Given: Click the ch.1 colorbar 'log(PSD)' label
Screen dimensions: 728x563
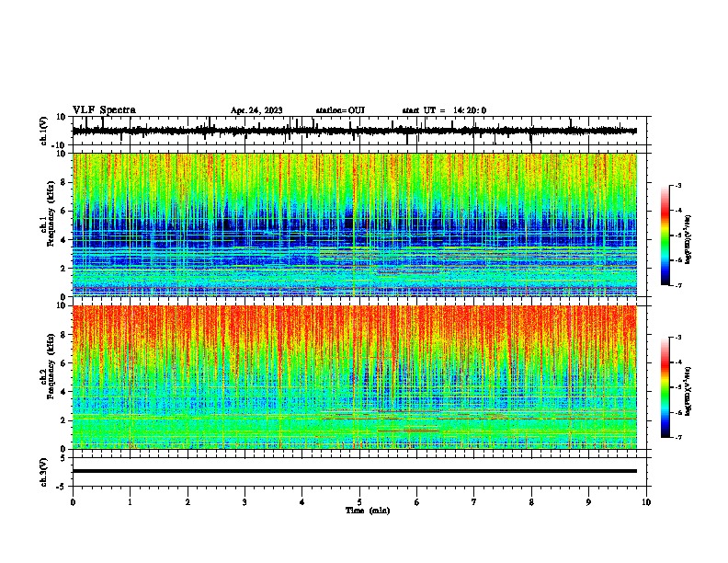Looking at the screenshot, I should click(x=688, y=239).
